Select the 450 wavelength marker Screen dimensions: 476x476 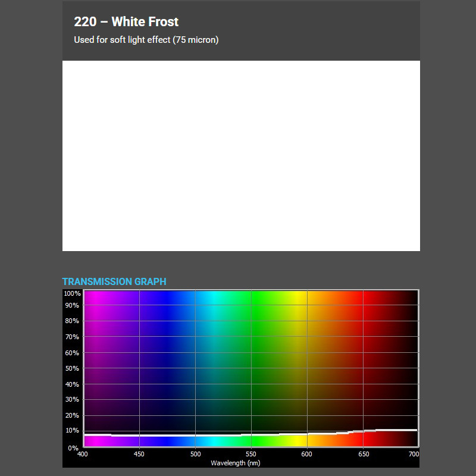(139, 454)
